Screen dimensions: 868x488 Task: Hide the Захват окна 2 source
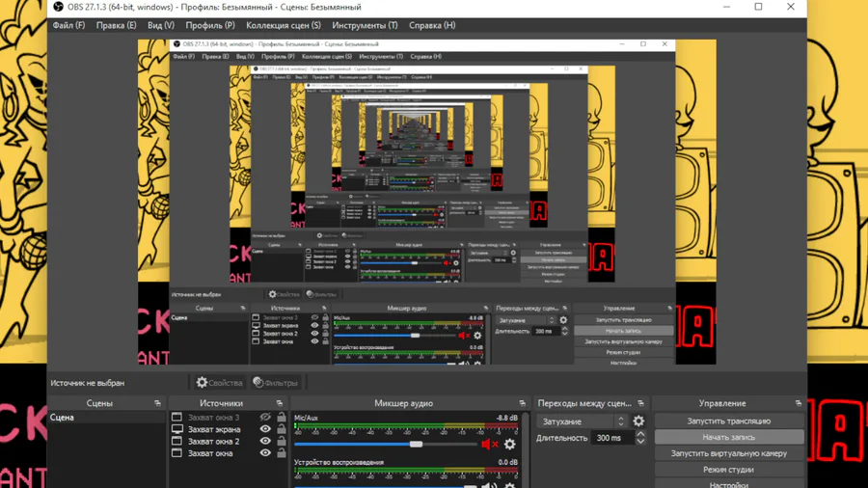tap(265, 441)
